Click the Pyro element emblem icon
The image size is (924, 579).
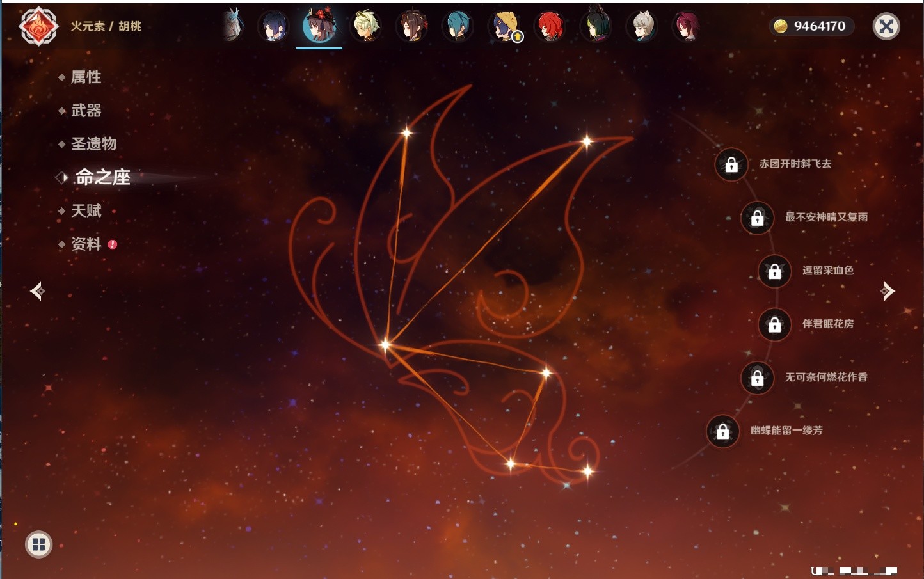[38, 26]
